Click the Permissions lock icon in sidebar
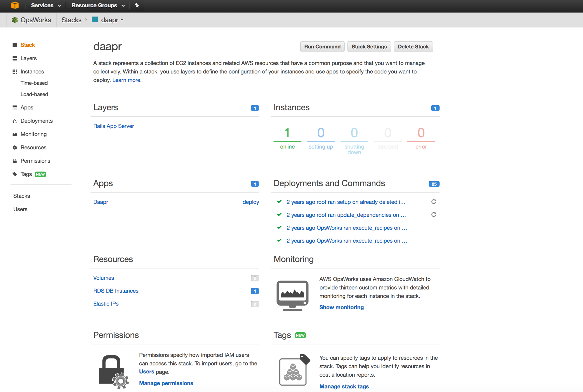The width and height of the screenshot is (583, 392). click(x=15, y=161)
